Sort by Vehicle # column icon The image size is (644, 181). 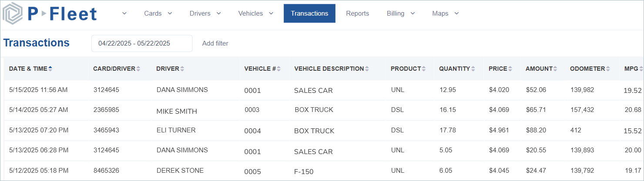278,69
